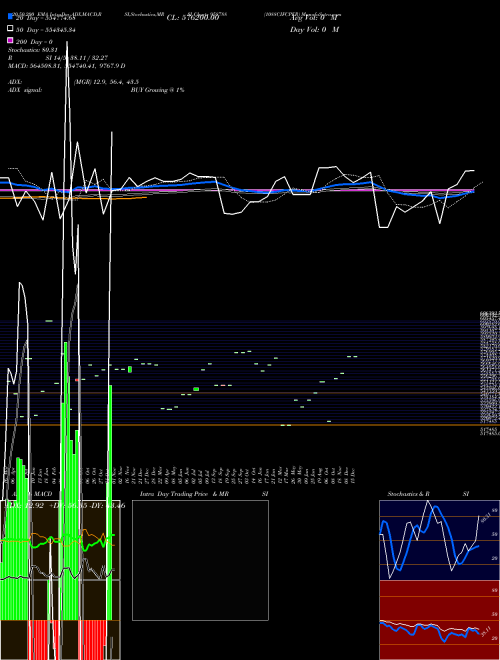Click the white 50 Day legend swatch
This screenshot has width=500, height=660.
[x=10, y=28]
